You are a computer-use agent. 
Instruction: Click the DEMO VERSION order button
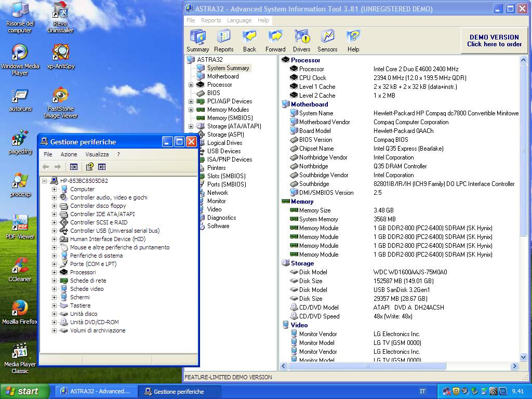click(494, 41)
